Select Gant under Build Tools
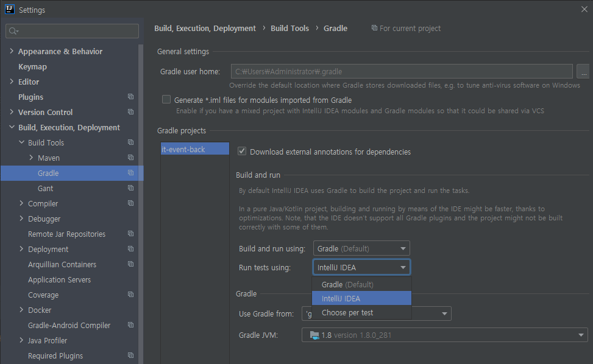The height and width of the screenshot is (364, 593). pyautogui.click(x=45, y=188)
